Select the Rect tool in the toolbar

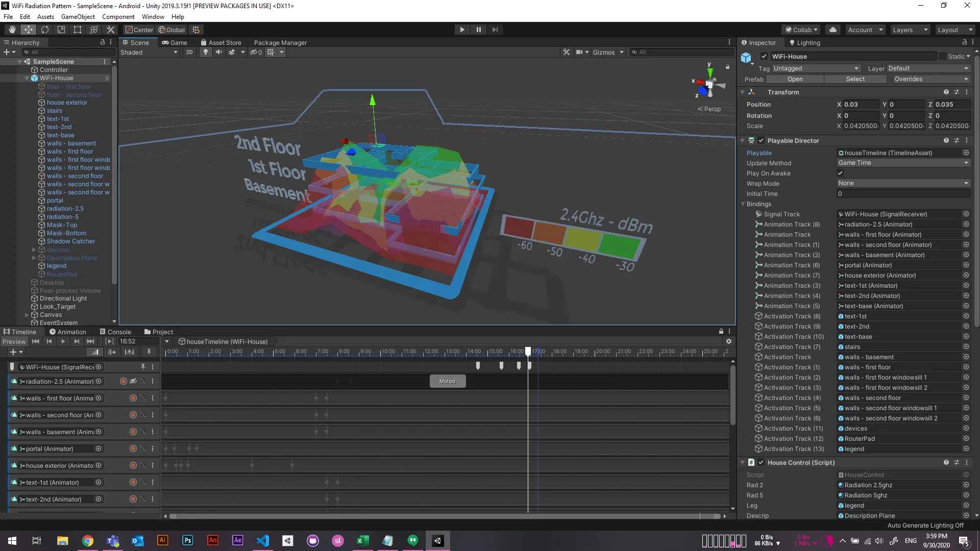[78, 30]
